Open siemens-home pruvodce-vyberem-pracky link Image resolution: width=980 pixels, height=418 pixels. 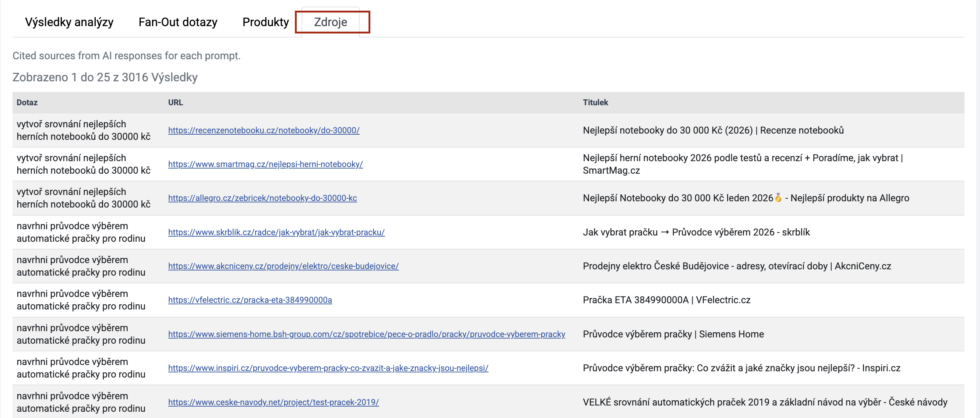click(x=366, y=334)
